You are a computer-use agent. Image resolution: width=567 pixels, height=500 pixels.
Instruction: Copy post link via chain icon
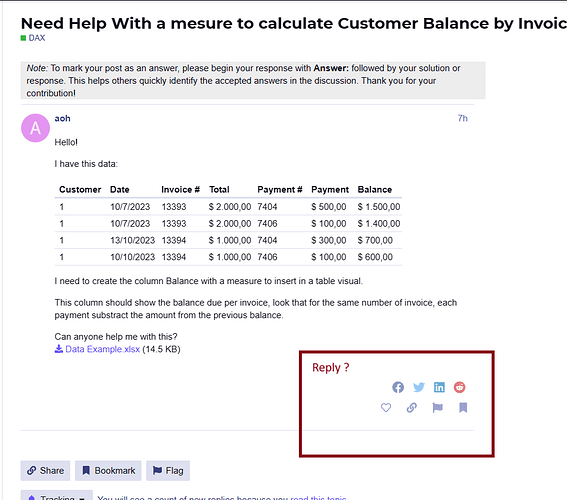412,408
